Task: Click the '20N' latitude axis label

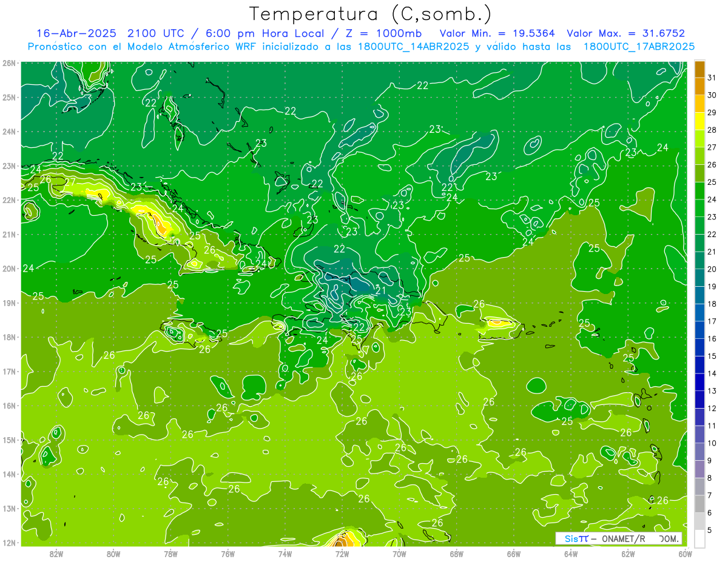Action: click(8, 269)
